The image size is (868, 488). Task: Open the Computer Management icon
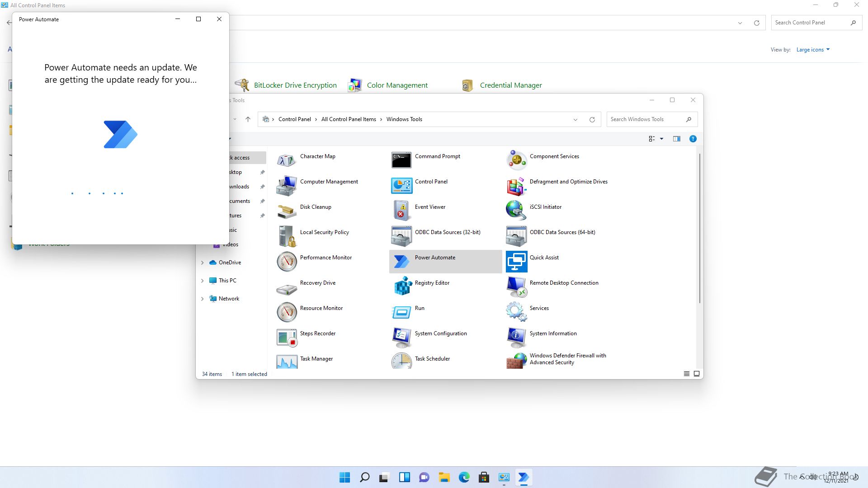click(x=287, y=185)
